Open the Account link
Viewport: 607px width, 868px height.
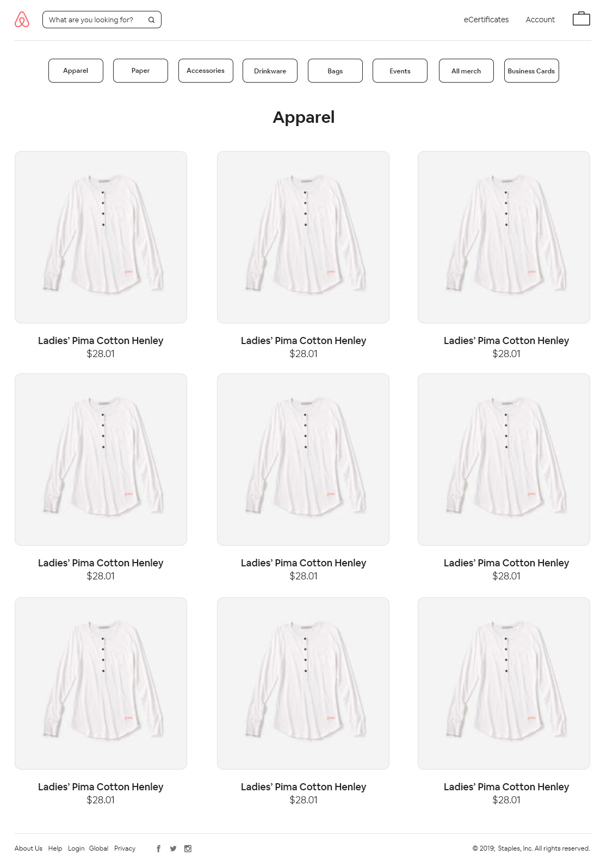coord(540,20)
